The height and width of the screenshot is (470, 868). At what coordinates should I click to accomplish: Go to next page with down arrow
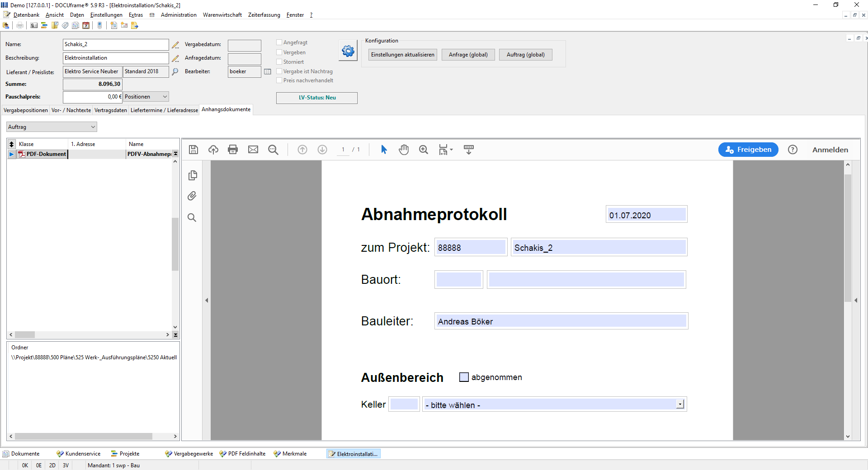point(322,150)
